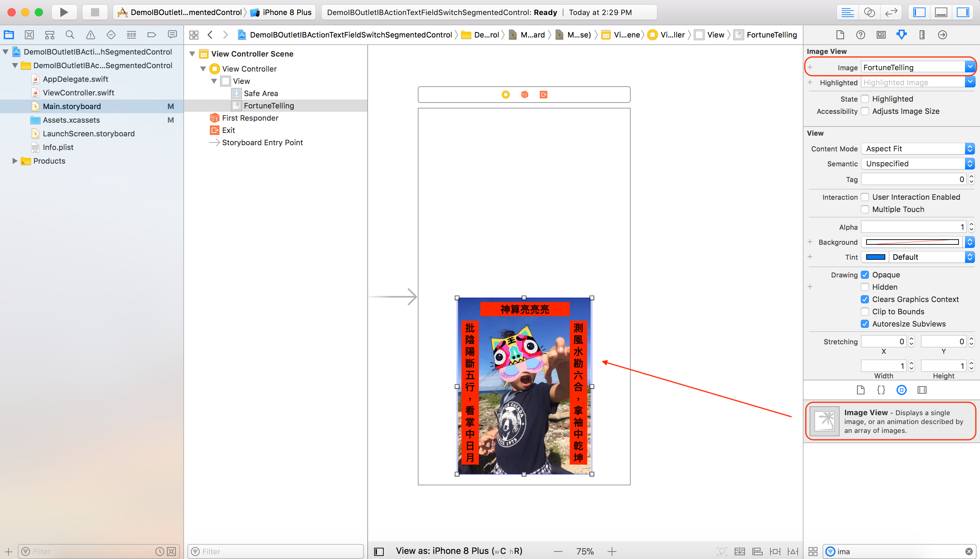Enable Clip to Bounds checkbox
The image size is (980, 559).
(x=865, y=312)
